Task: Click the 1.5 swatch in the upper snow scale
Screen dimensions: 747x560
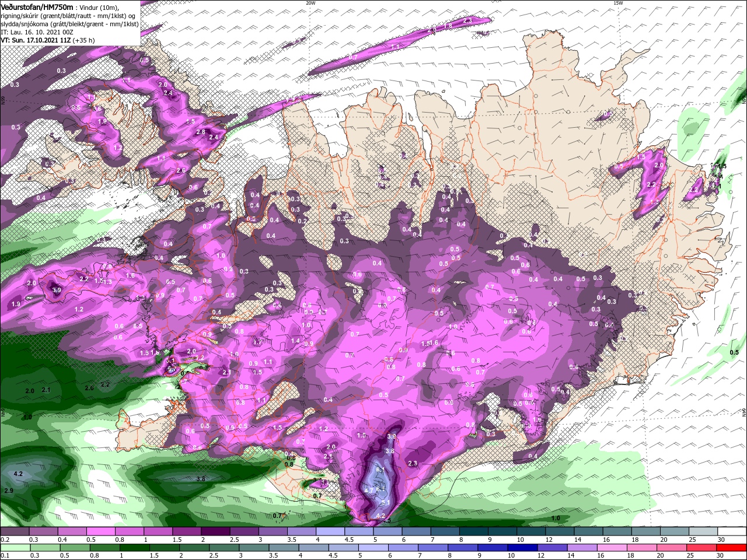Action: (x=187, y=532)
